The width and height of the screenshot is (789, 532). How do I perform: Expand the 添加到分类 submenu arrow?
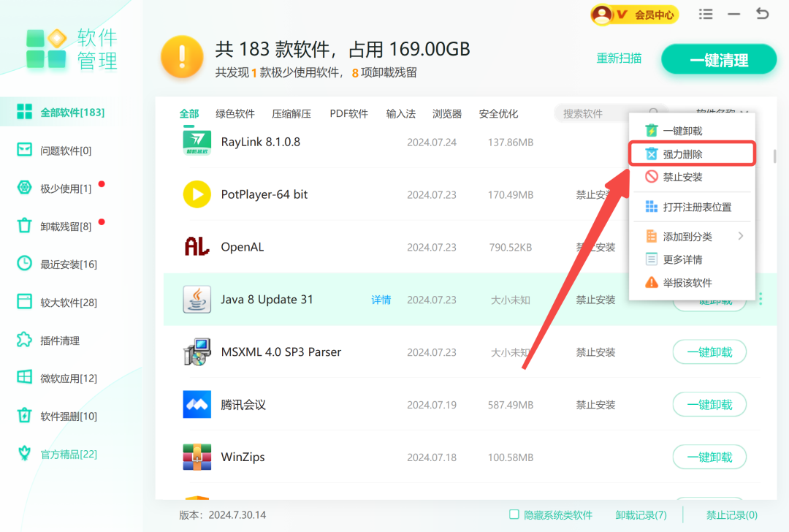pos(741,236)
